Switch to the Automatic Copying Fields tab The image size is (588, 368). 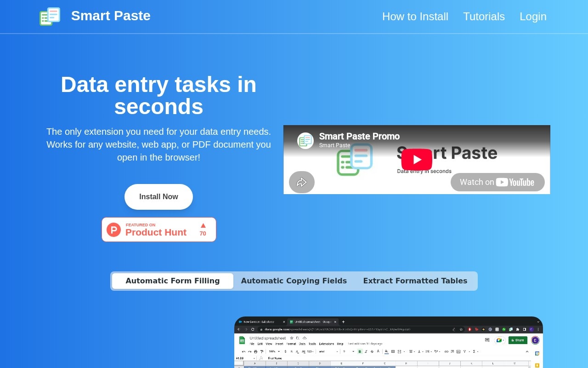294,281
